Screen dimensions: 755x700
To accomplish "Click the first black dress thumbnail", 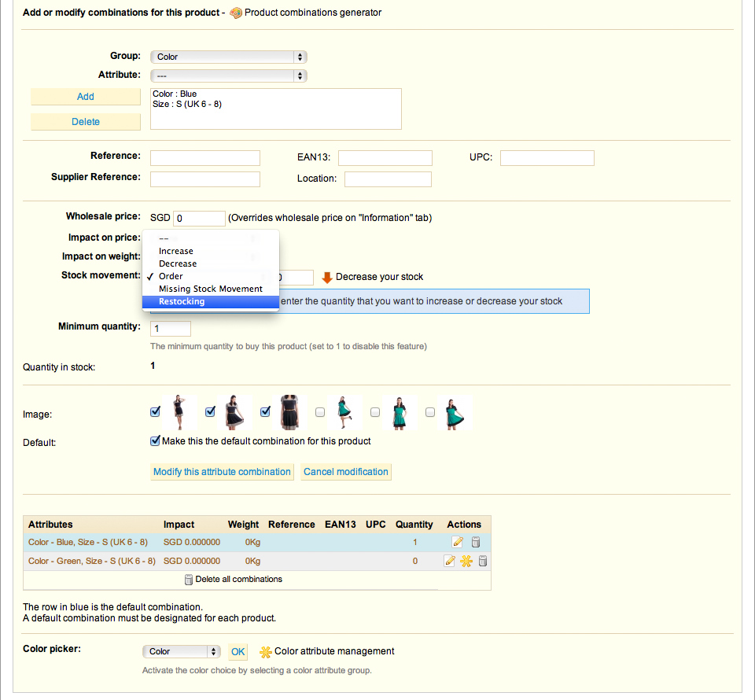I will pyautogui.click(x=179, y=412).
